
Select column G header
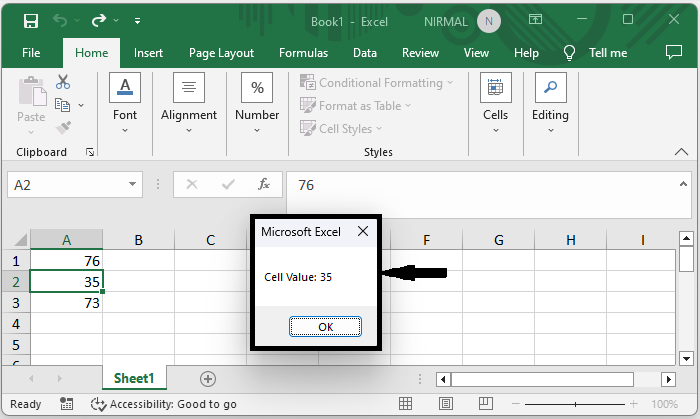pos(499,240)
